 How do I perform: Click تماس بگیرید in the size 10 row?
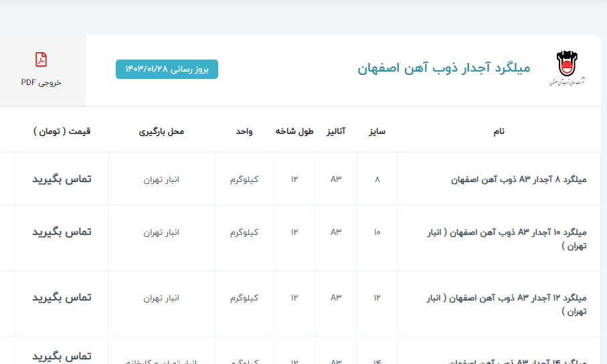coord(62,232)
